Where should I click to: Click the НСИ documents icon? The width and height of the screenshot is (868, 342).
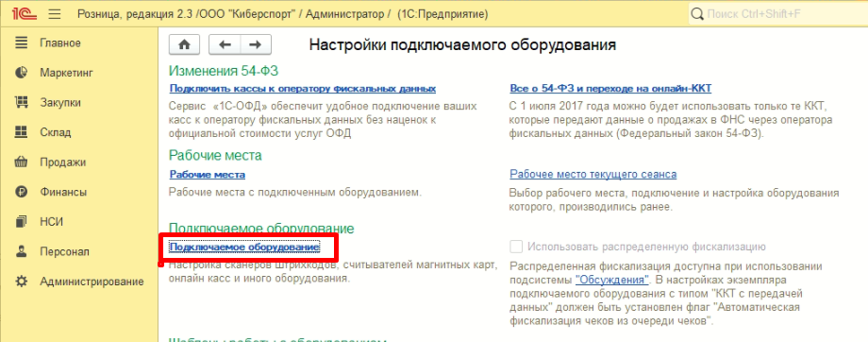coord(22,222)
